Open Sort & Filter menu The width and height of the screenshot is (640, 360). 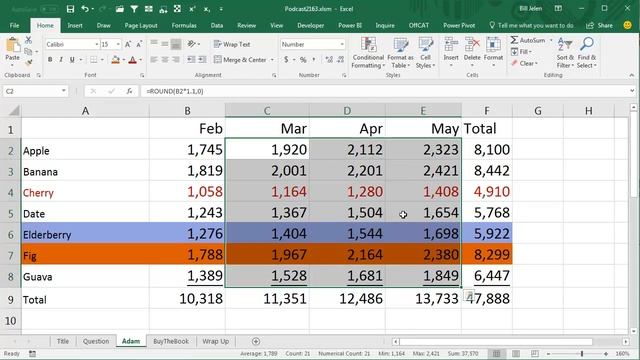(565, 53)
